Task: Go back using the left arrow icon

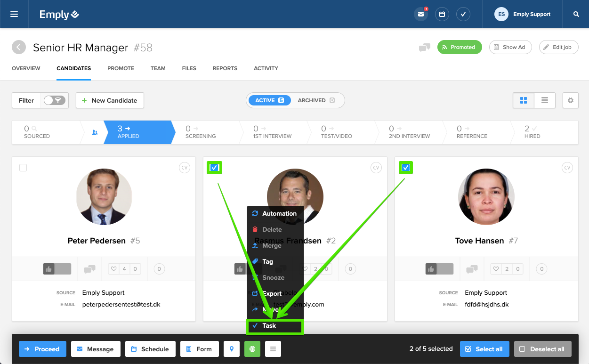Action: coord(19,47)
